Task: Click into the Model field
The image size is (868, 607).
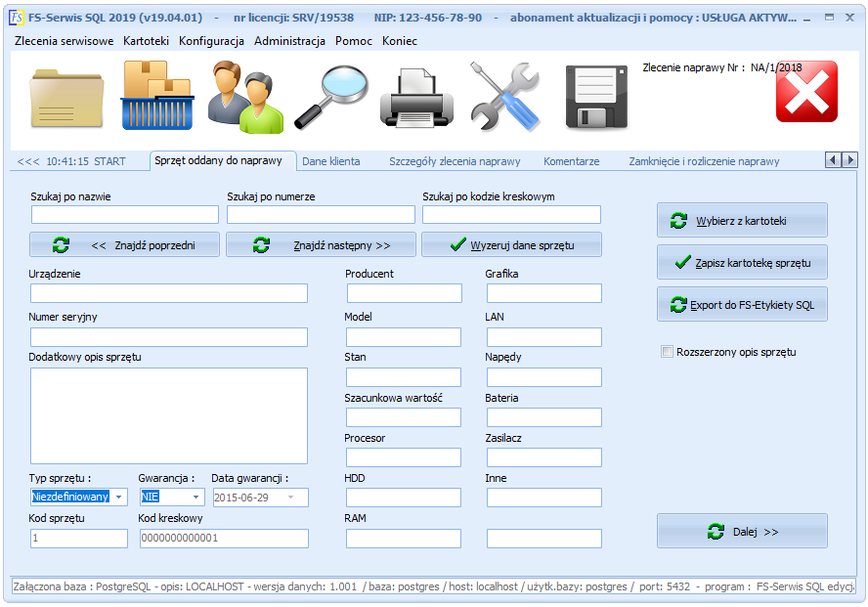Action: [x=404, y=337]
